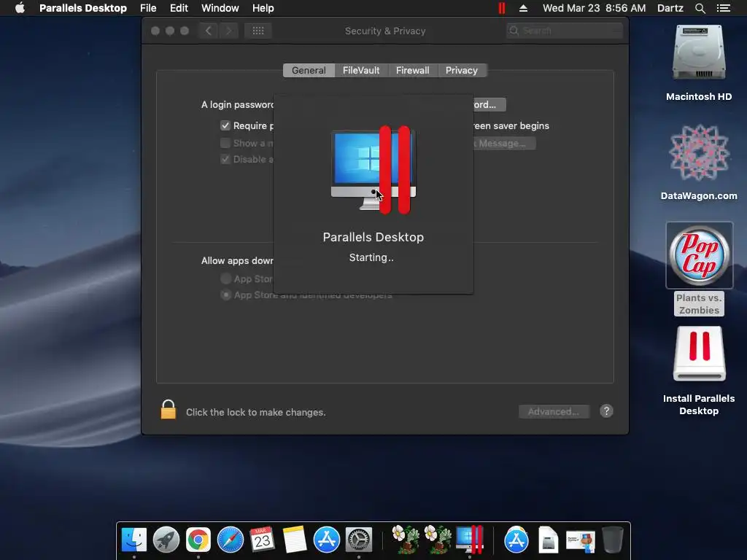Click the date and time in menu bar
Image resolution: width=747 pixels, height=560 pixels.
(594, 8)
